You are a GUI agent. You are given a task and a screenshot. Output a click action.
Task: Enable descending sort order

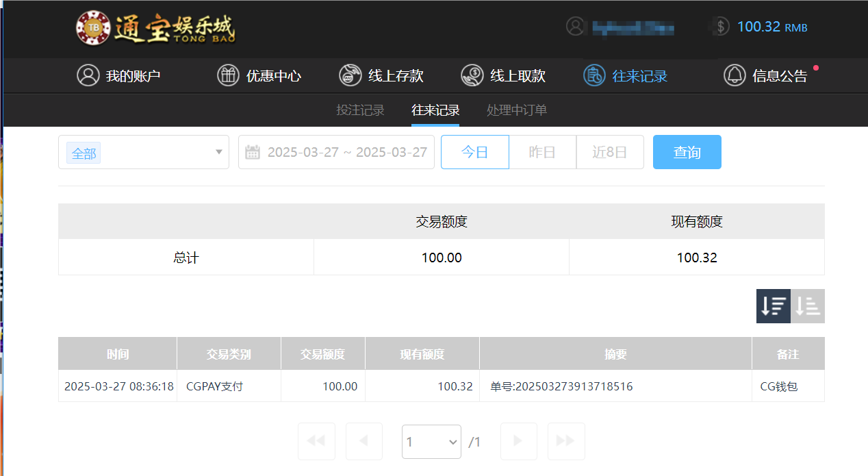(774, 305)
